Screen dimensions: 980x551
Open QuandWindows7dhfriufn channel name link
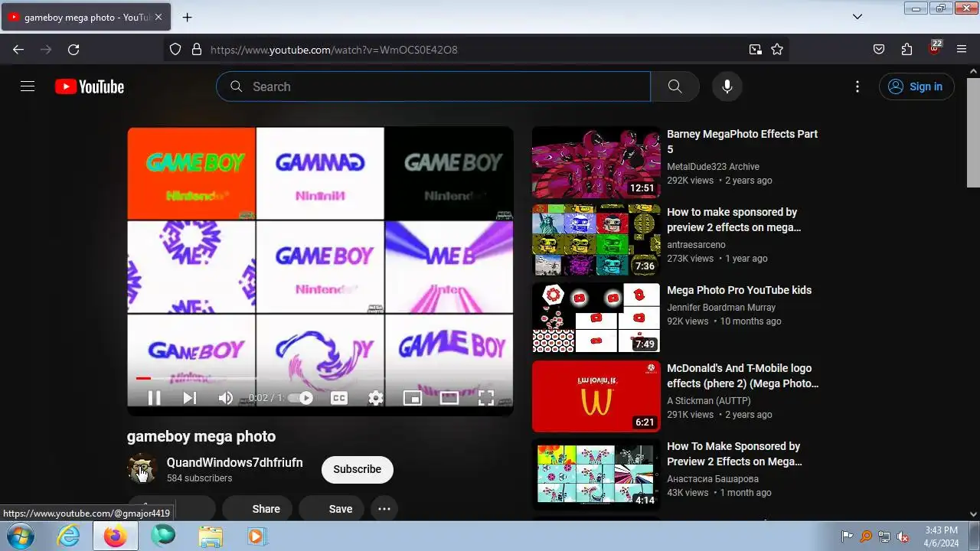(235, 463)
